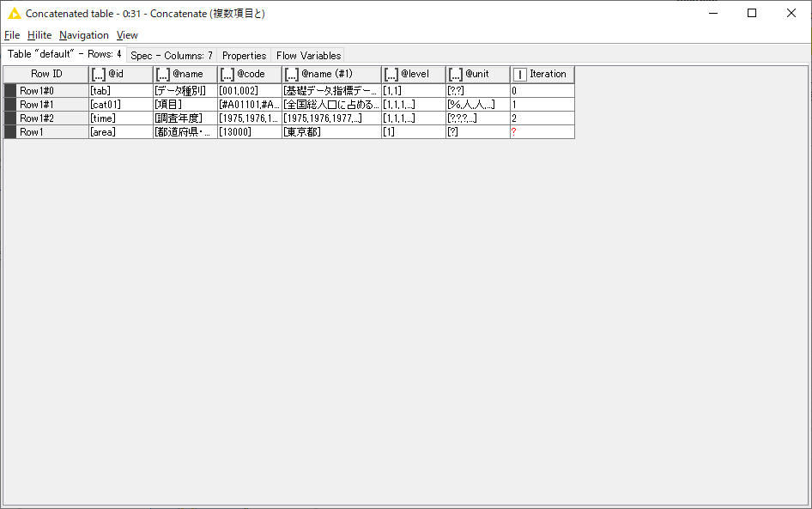Image resolution: width=812 pixels, height=509 pixels.
Task: Click the collection type icon of @unit column
Action: 455,75
